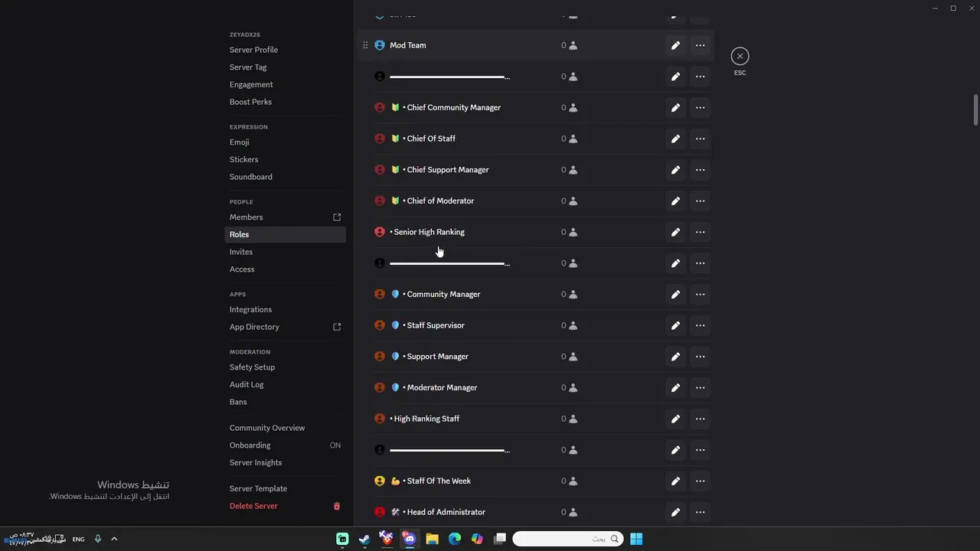This screenshot has height=551, width=980.
Task: Open external link icon next to Members
Action: click(337, 217)
